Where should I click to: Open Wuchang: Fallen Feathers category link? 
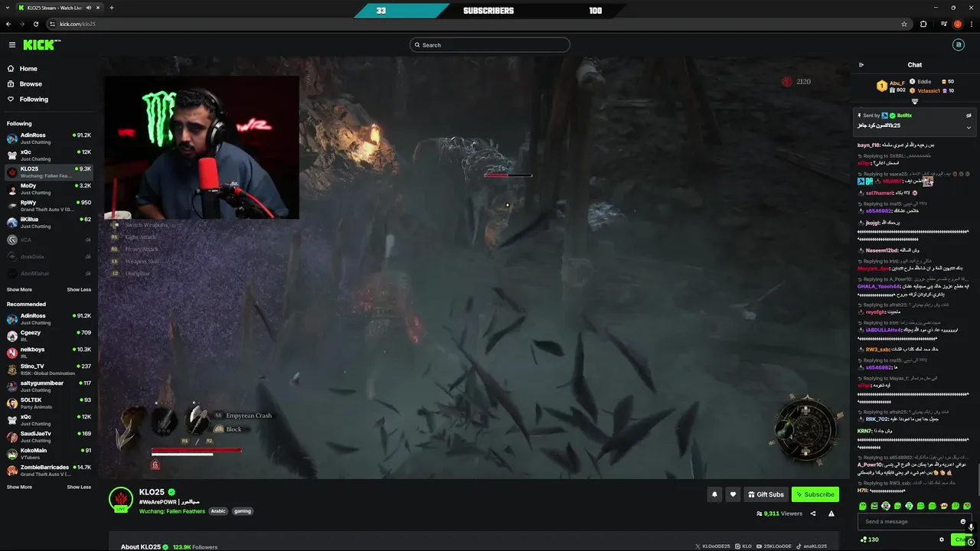[x=172, y=511]
